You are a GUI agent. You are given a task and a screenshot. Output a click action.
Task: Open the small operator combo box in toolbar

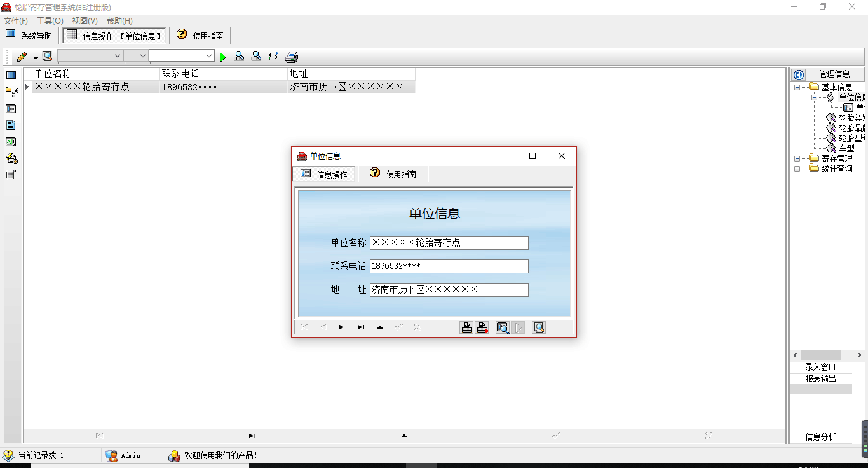coord(136,56)
